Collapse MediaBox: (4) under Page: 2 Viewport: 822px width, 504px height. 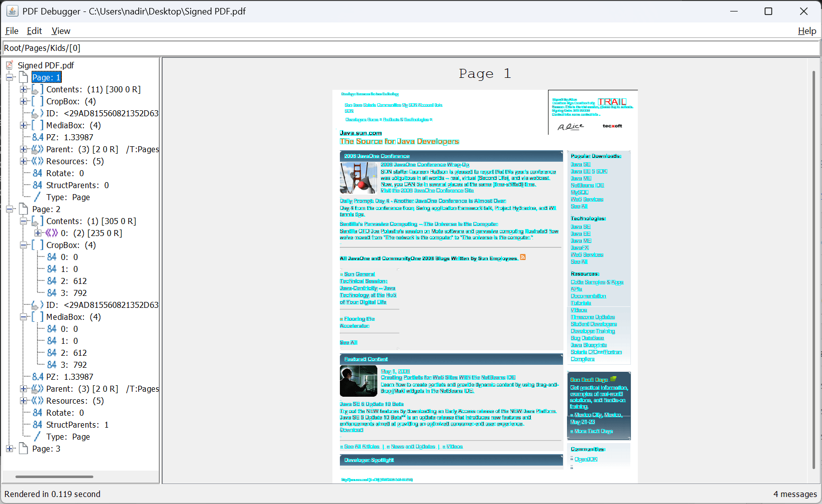[23, 317]
